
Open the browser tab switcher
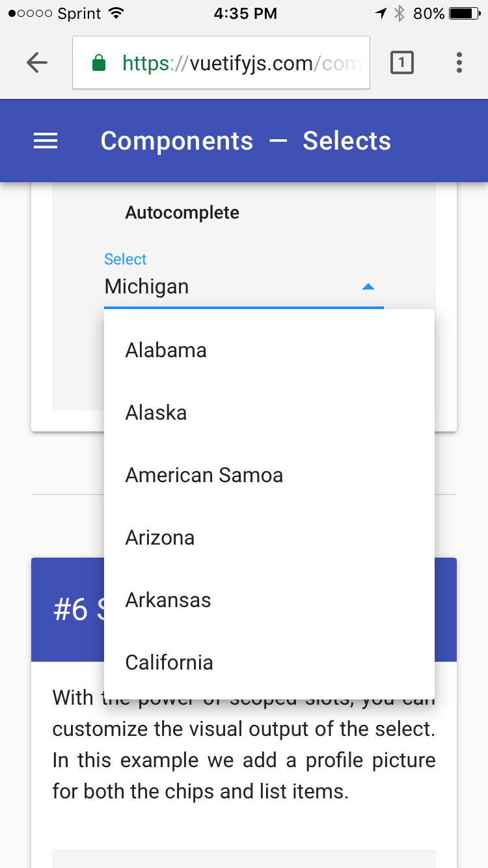[x=401, y=62]
